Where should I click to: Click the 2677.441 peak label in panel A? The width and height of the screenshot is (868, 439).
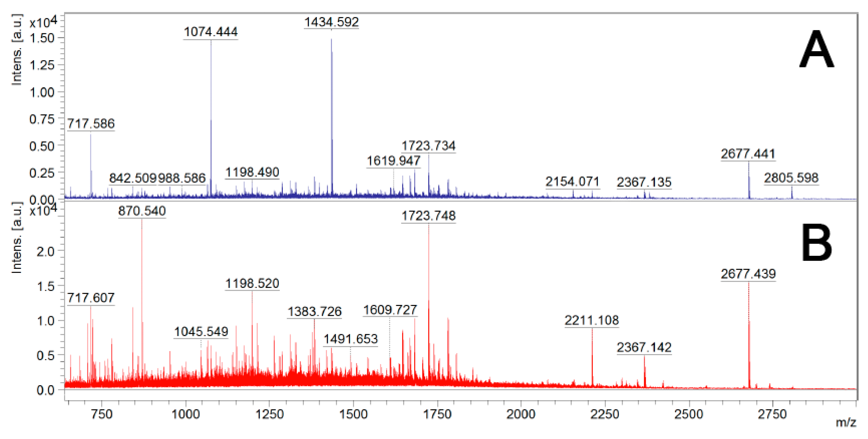pyautogui.click(x=748, y=154)
